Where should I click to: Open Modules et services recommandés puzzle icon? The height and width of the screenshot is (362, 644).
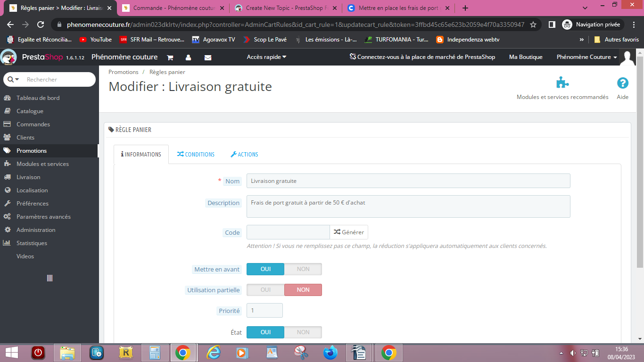(562, 82)
